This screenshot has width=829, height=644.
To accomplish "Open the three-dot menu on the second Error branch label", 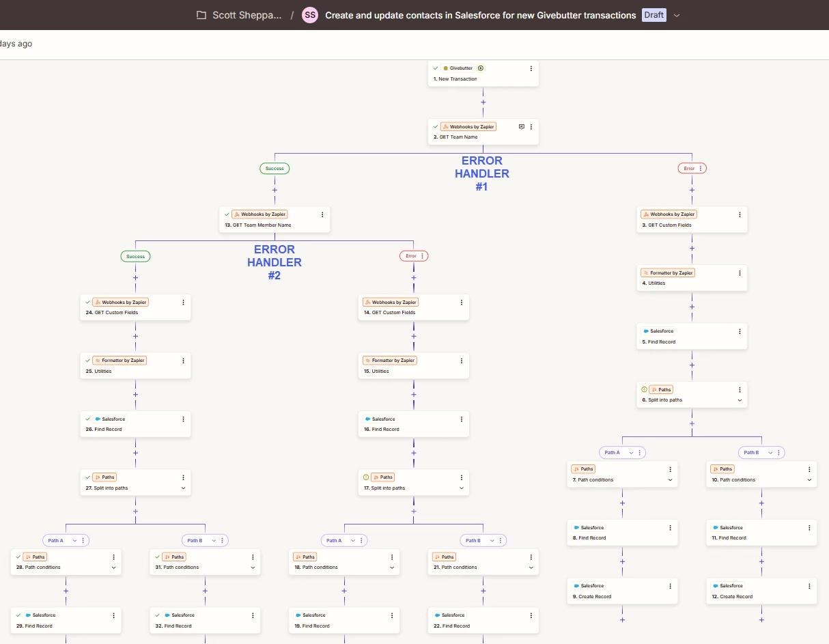I will point(423,256).
